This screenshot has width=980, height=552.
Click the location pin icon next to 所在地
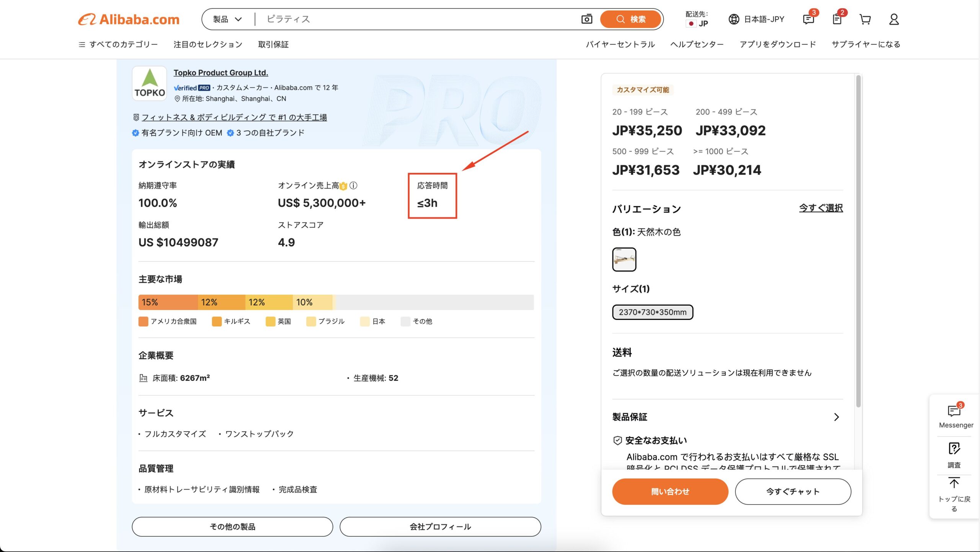177,99
